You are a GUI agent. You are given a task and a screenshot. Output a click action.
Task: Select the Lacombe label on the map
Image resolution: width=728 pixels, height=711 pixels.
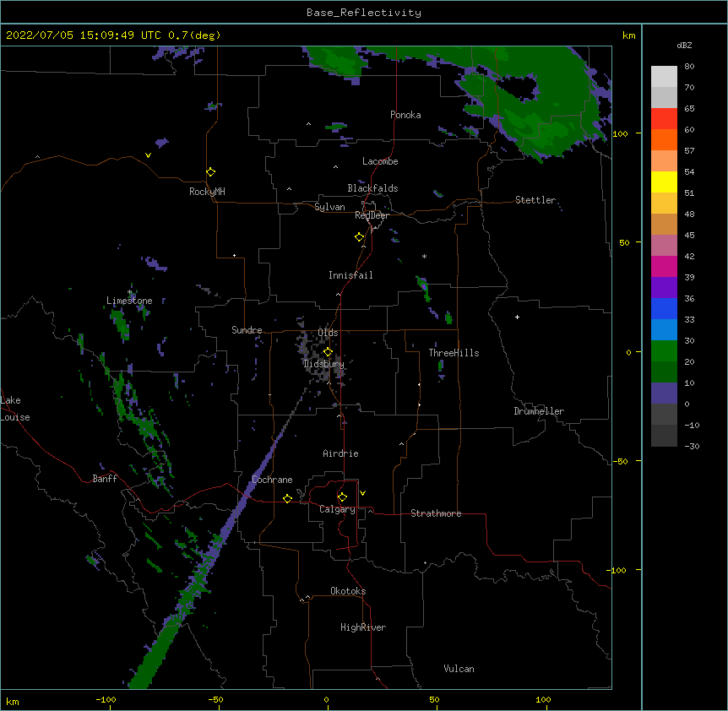[x=380, y=161]
